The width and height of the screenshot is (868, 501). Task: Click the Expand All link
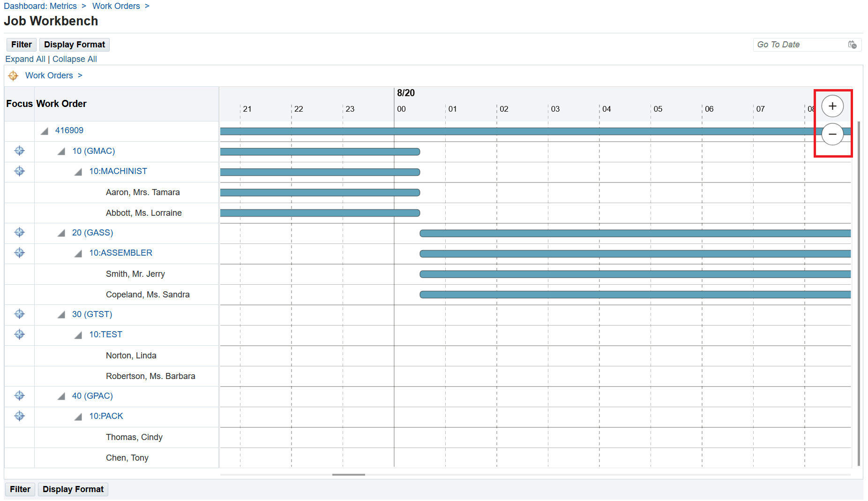point(25,59)
